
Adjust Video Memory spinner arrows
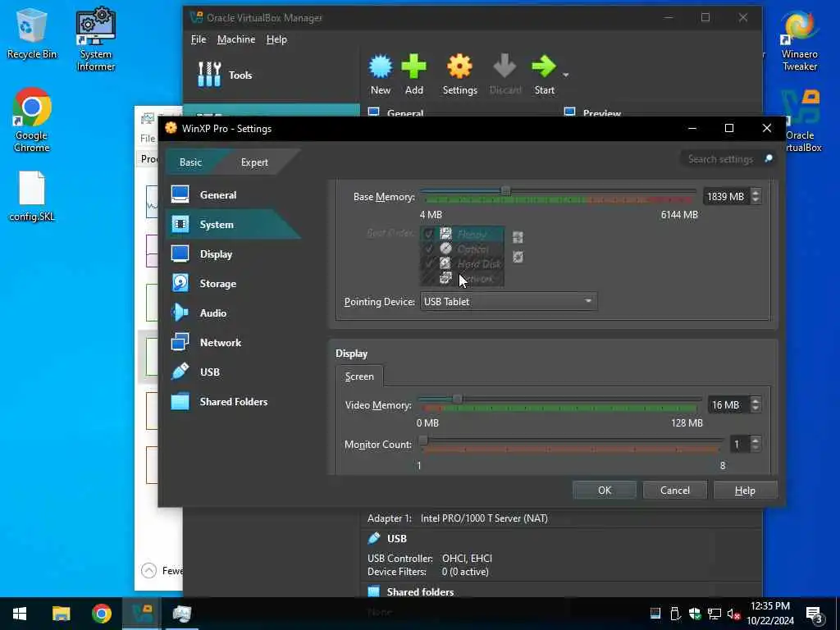[x=756, y=405]
